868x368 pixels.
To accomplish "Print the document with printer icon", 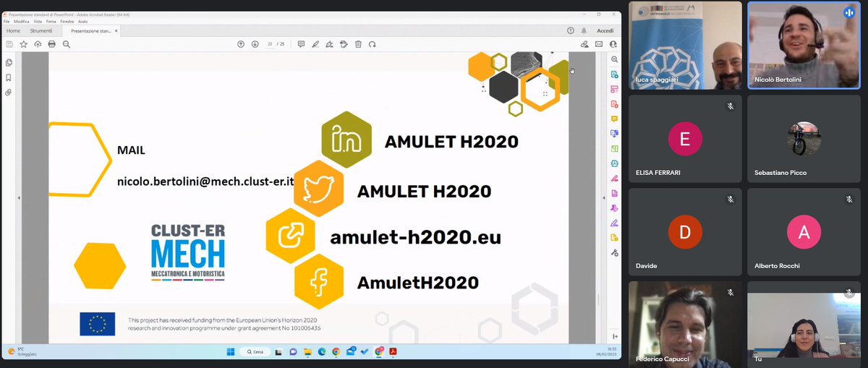I will [x=51, y=44].
